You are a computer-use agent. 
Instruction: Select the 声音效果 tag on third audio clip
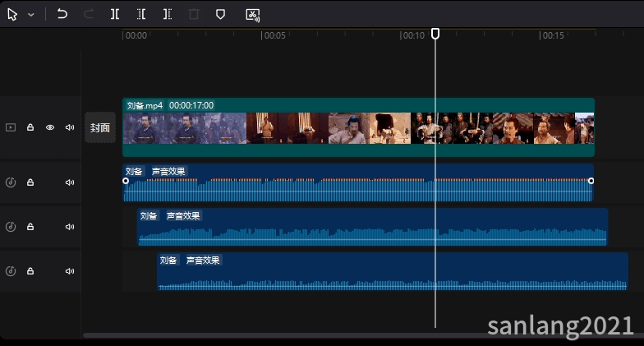coord(204,260)
